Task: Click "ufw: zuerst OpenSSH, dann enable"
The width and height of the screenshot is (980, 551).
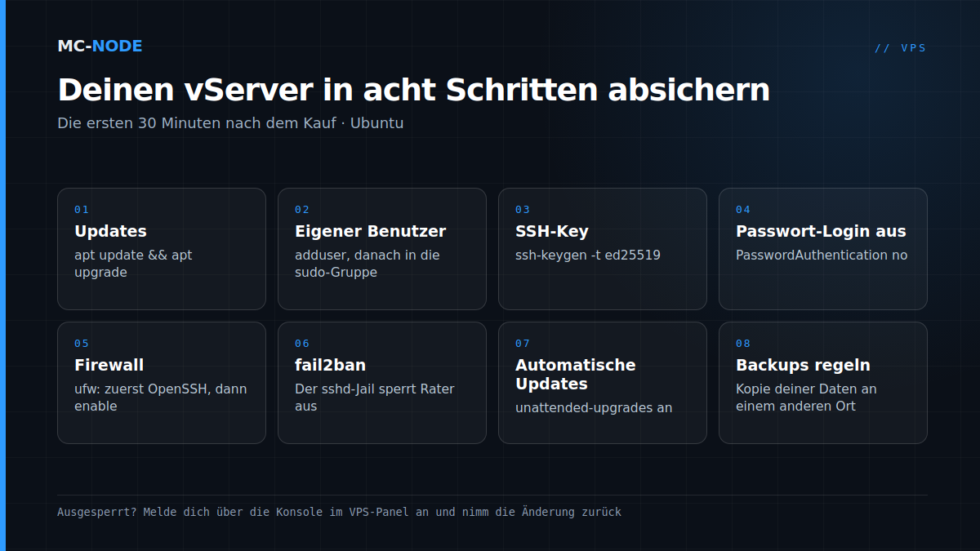Action: tap(161, 398)
